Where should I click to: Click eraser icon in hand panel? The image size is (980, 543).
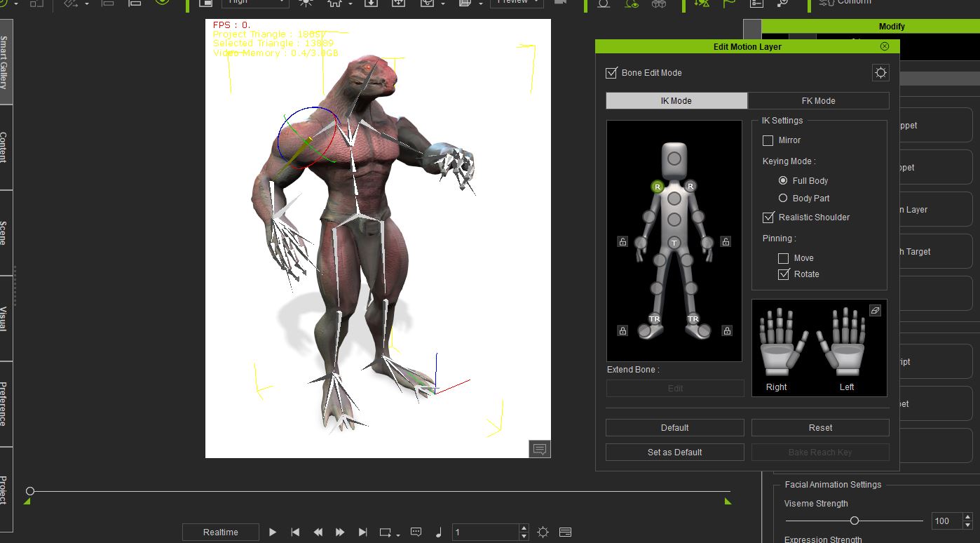pyautogui.click(x=875, y=310)
